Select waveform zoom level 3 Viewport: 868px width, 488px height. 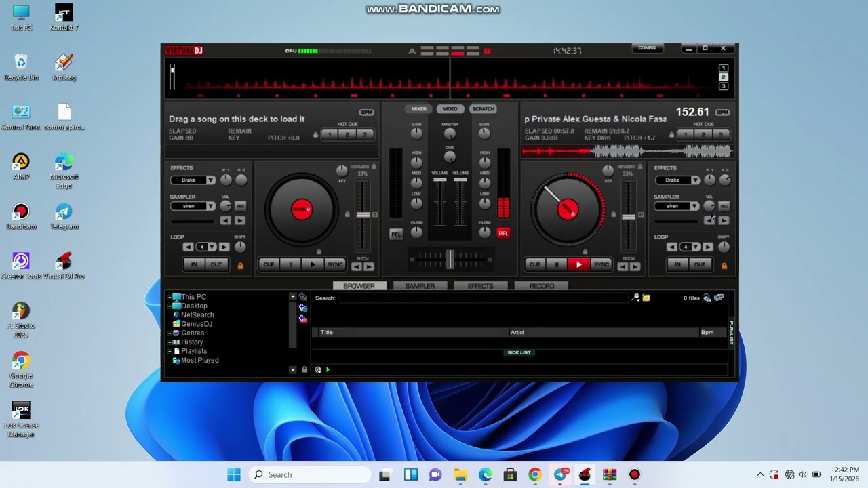click(x=724, y=86)
